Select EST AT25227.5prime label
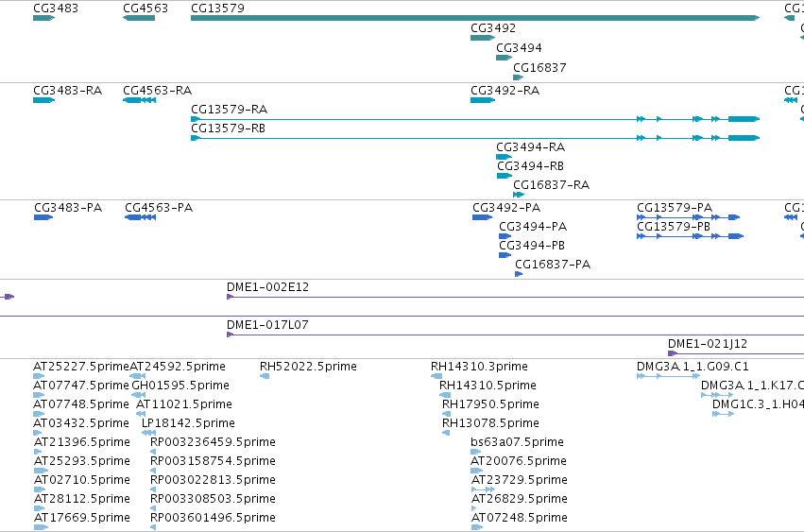 click(x=81, y=367)
